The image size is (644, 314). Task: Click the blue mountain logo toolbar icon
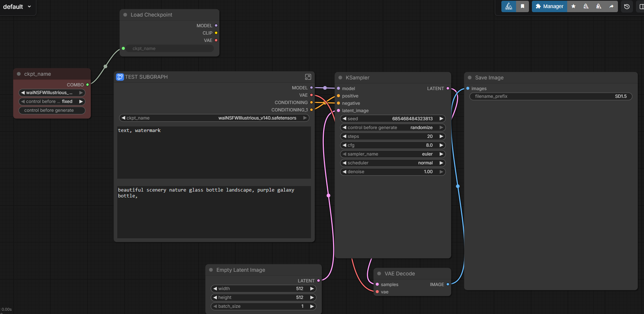(509, 6)
